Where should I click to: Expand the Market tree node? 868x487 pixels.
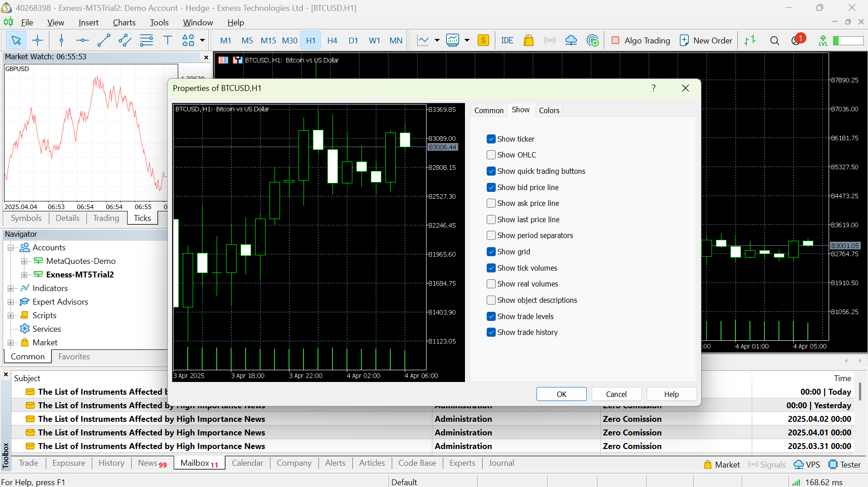[11, 343]
